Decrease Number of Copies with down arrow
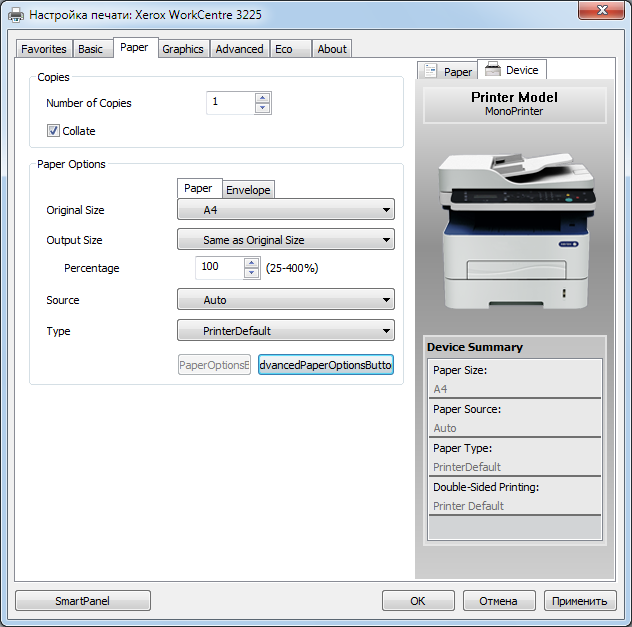The image size is (632, 627). click(x=263, y=108)
